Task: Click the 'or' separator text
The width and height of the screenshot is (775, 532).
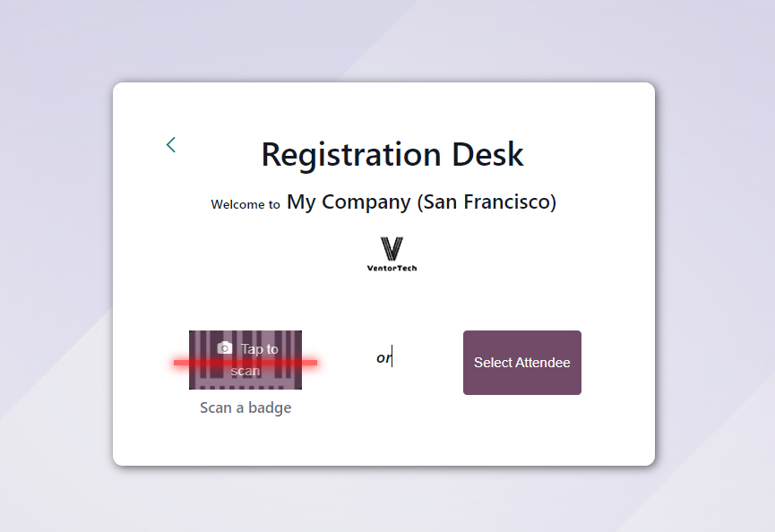Action: pos(383,357)
